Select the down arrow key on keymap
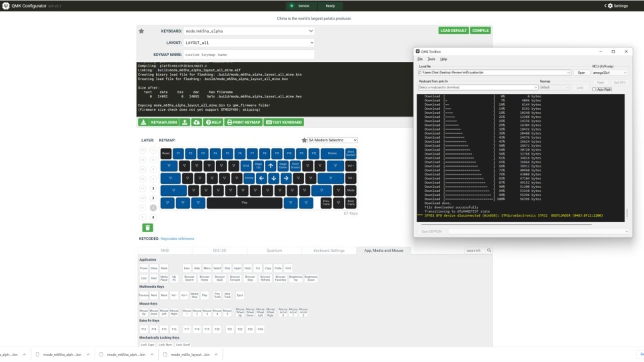The height and width of the screenshot is (362, 644). pyautogui.click(x=273, y=178)
